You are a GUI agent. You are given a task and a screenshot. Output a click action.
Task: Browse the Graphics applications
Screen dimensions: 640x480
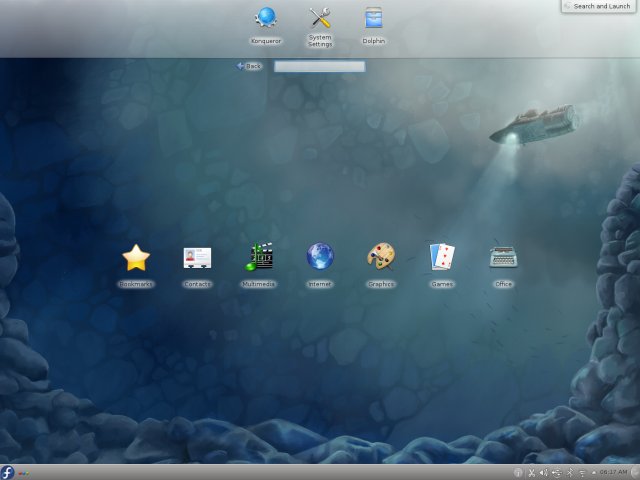[381, 258]
